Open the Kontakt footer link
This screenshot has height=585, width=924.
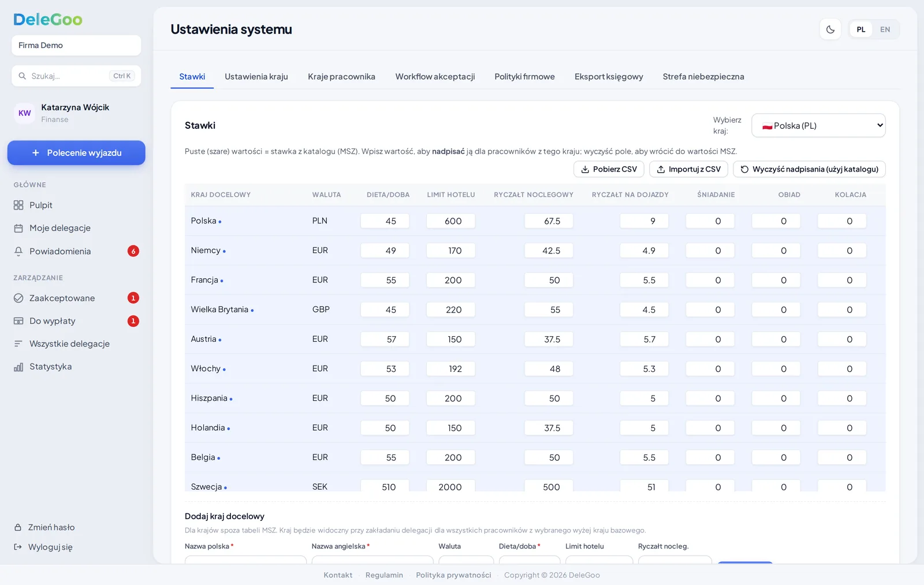(338, 575)
